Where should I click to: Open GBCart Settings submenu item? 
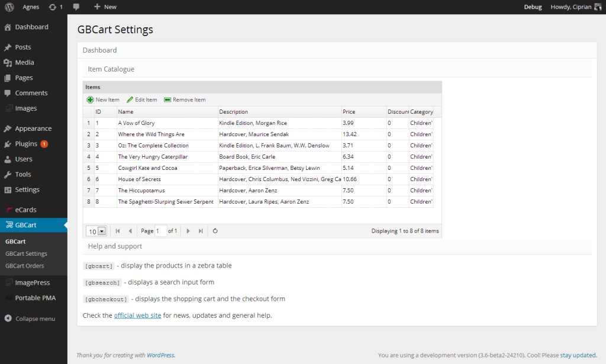click(x=26, y=253)
